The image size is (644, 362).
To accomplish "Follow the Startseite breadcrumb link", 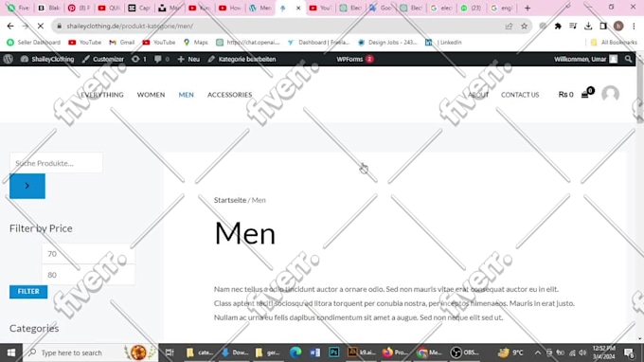I will pos(230,200).
